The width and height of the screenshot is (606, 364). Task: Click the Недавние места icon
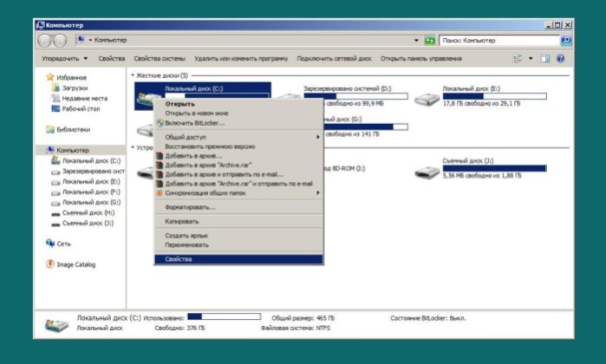pyautogui.click(x=55, y=98)
